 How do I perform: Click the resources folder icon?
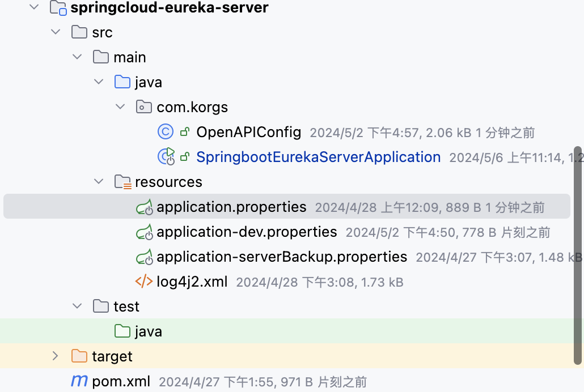[x=122, y=182]
